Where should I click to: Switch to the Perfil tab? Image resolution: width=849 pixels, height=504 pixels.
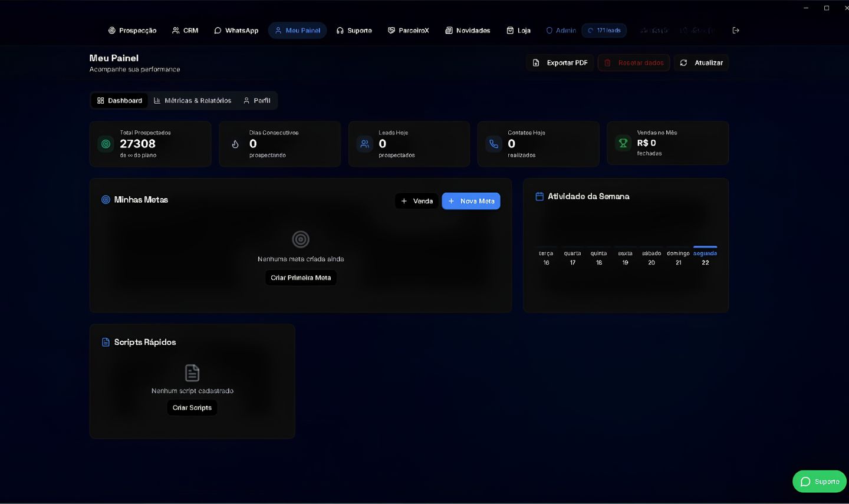(257, 101)
